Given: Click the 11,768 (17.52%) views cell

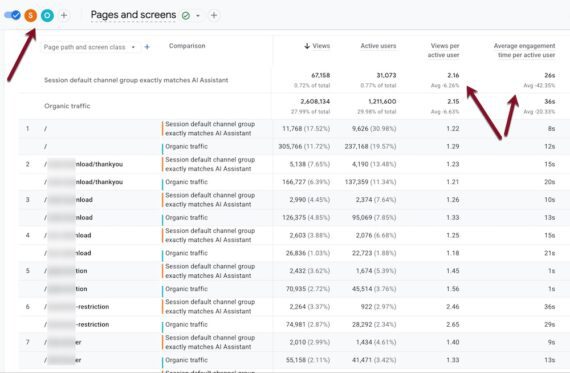Looking at the screenshot, I should coord(306,129).
